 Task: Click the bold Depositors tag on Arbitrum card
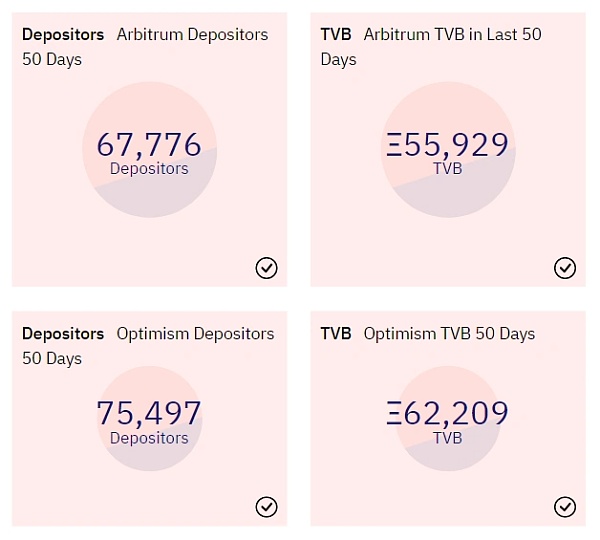(63, 35)
